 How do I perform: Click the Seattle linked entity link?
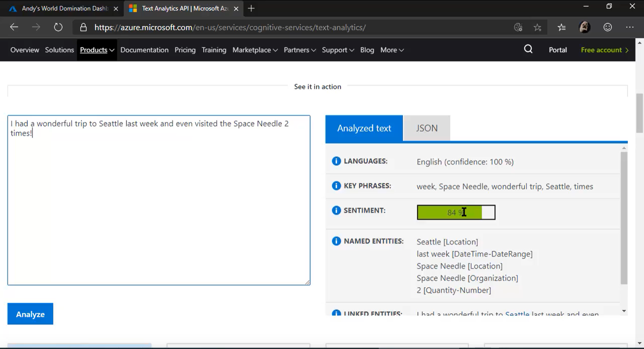(517, 313)
